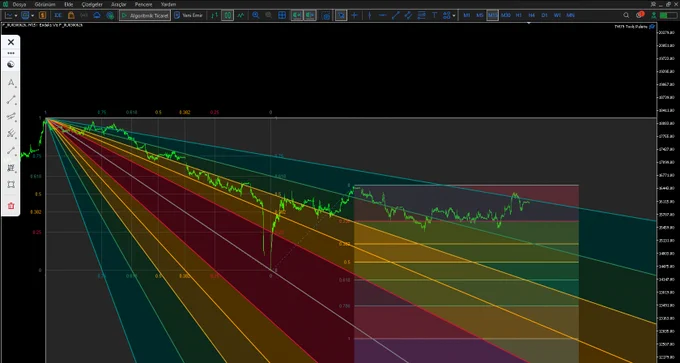Click the green connection status indicator
The image size is (680, 363).
pos(668,15)
